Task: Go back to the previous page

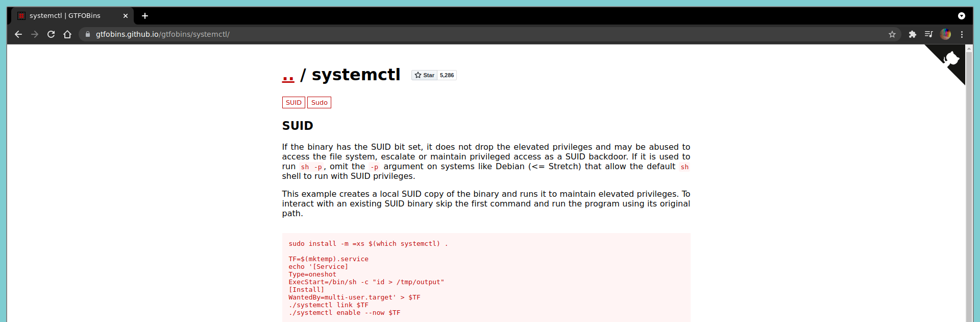Action: [18, 34]
